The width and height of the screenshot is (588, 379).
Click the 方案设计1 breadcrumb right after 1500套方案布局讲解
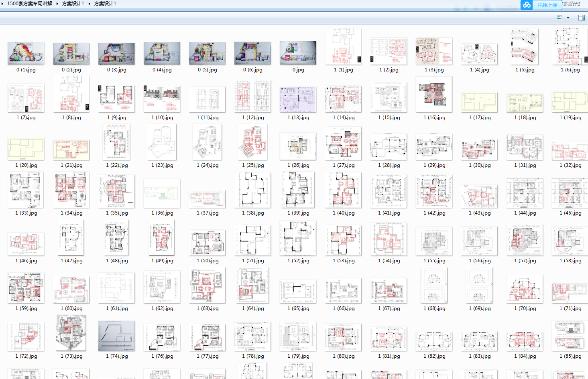(73, 4)
